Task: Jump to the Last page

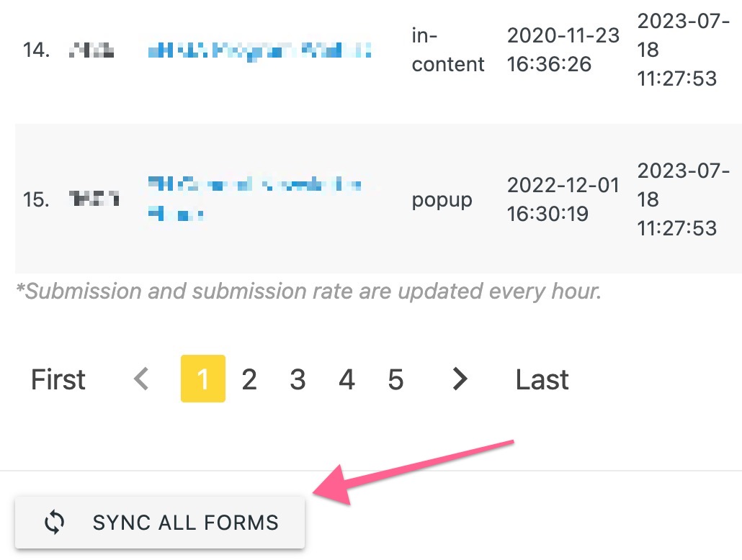Action: (x=541, y=379)
